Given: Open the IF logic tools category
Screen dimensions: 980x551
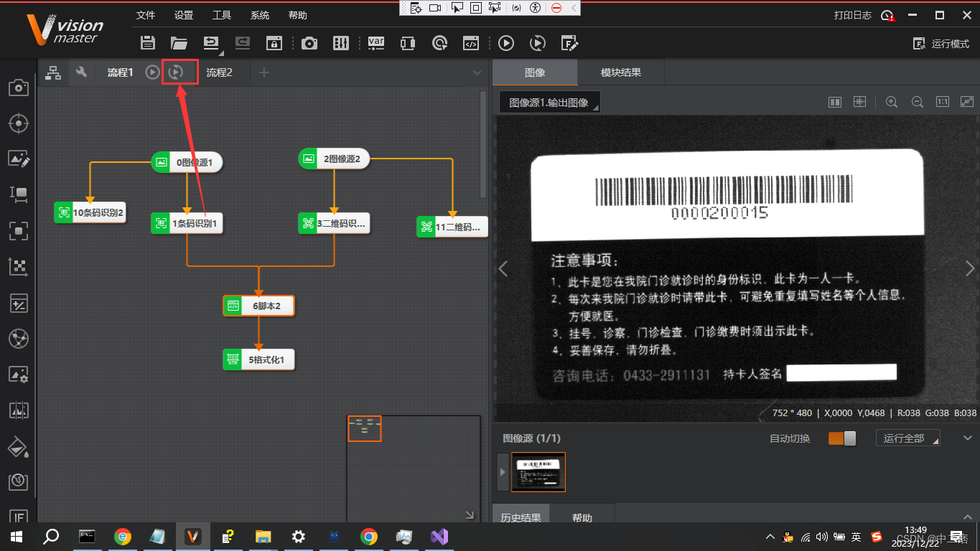Looking at the screenshot, I should 18,517.
